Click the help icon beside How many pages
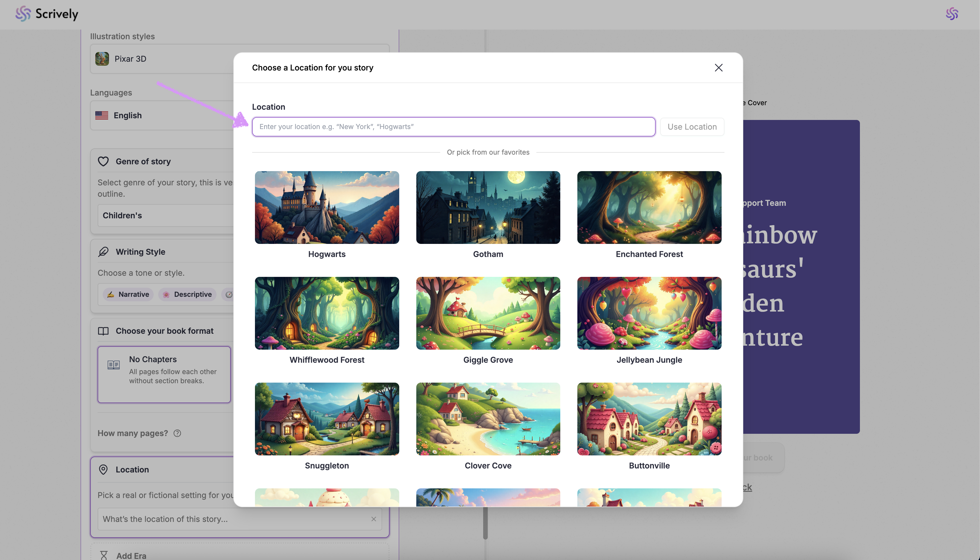The image size is (980, 560). tap(177, 433)
